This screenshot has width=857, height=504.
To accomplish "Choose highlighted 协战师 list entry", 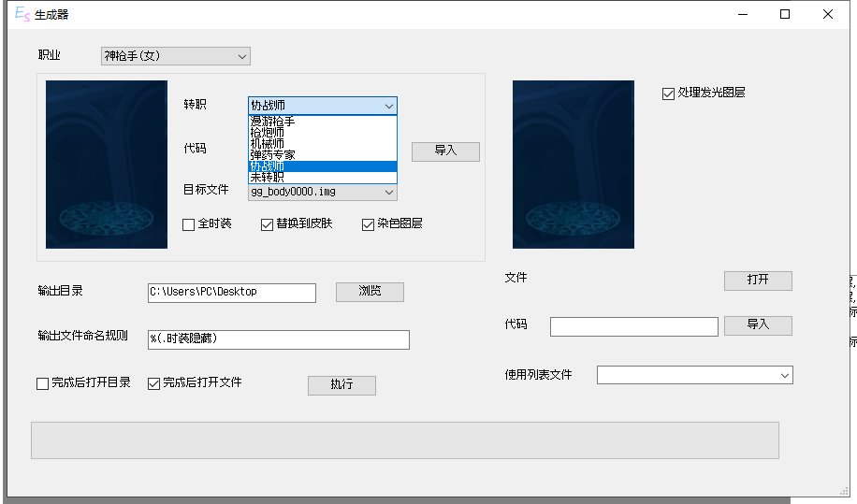I will click(323, 166).
